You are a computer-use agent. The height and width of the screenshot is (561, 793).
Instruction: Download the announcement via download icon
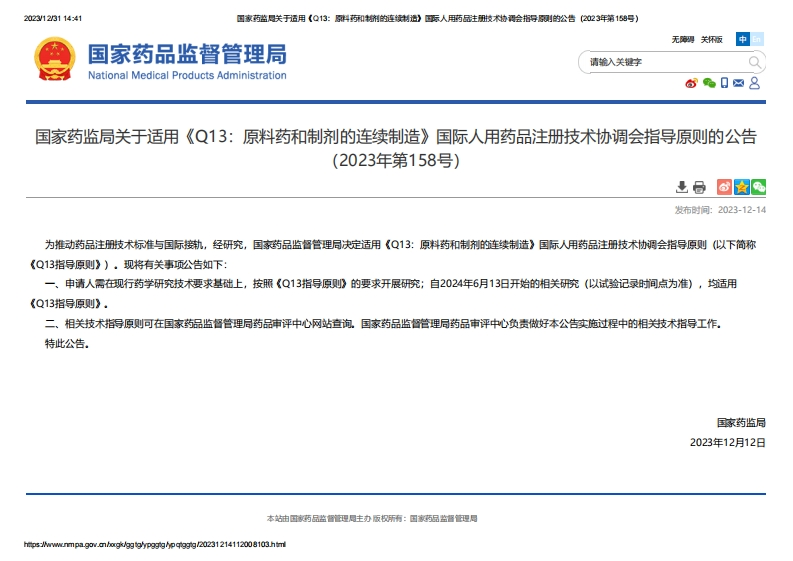click(682, 187)
